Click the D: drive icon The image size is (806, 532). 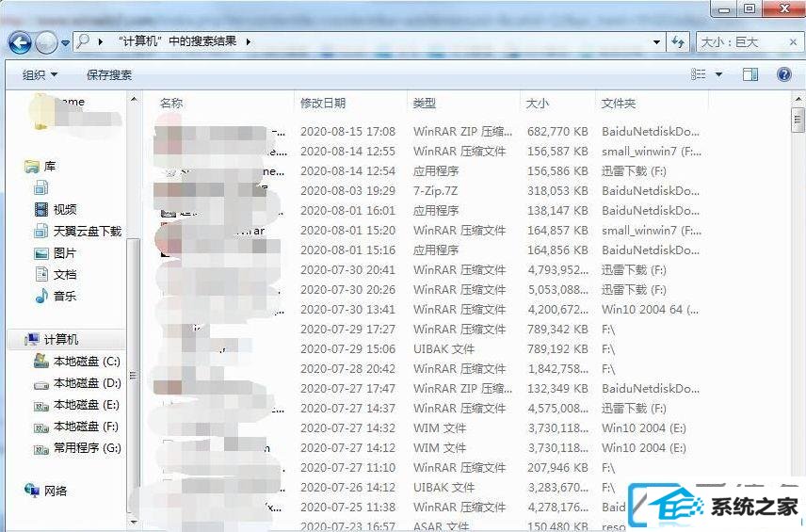41,384
